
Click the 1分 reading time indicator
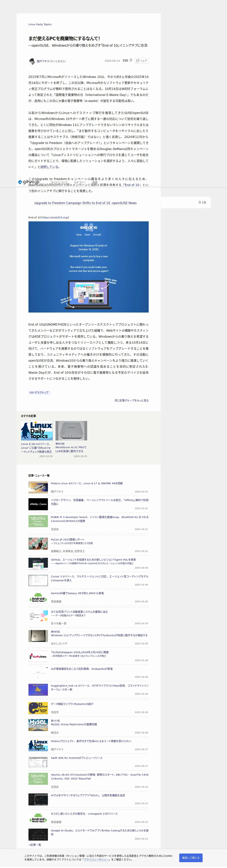202,202
